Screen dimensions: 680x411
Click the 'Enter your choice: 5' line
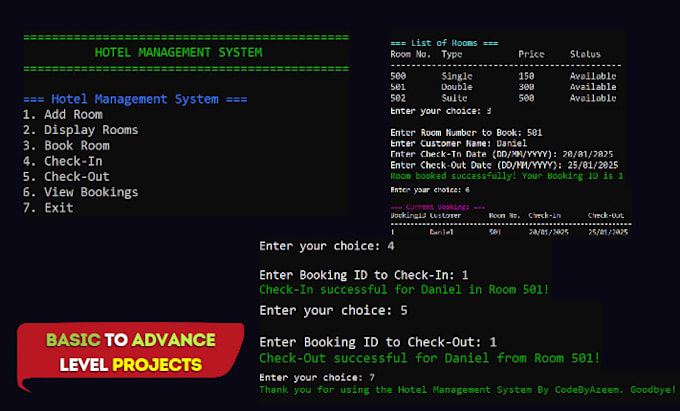(x=333, y=310)
